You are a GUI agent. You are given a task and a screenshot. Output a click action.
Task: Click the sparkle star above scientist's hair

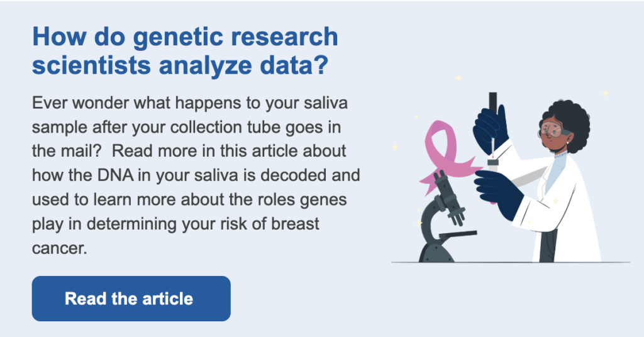coord(605,93)
